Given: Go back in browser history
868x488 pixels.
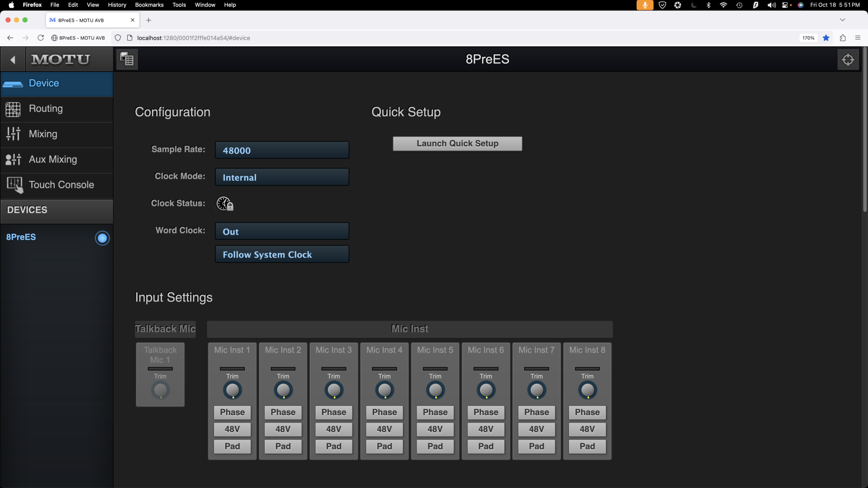Looking at the screenshot, I should pos(10,38).
